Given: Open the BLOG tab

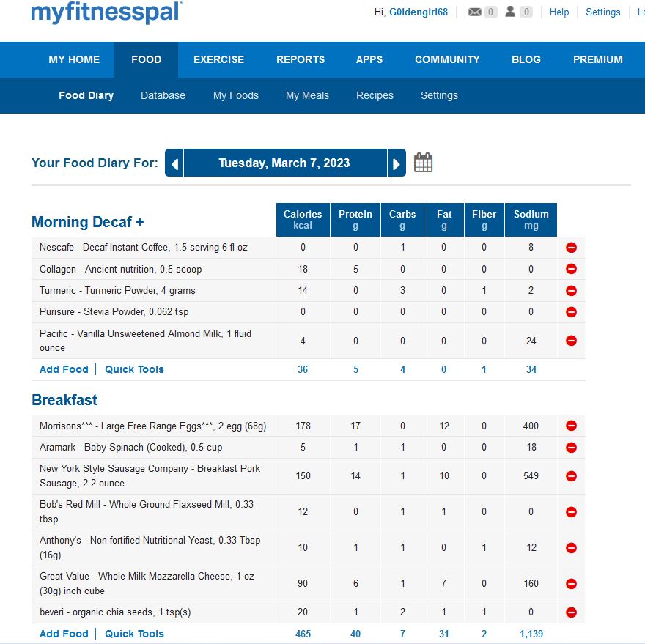Looking at the screenshot, I should click(526, 59).
